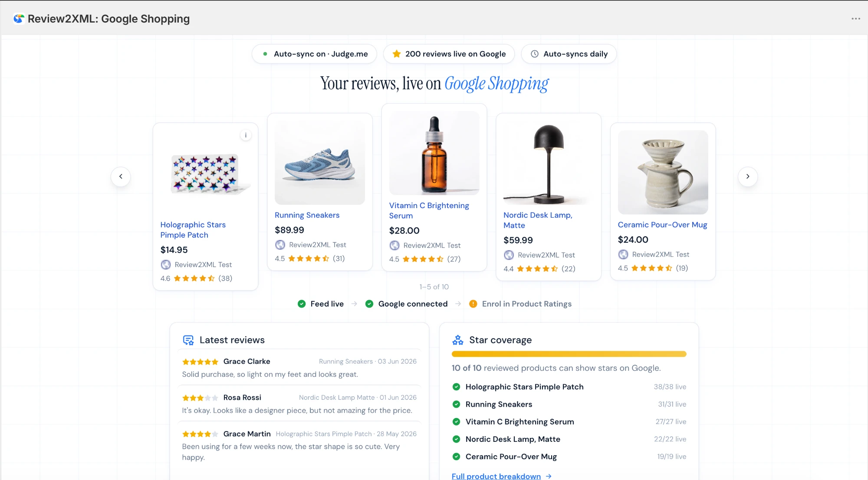Click the Review2XML app logo icon
Screen dimensions: 868x480
(x=19, y=19)
